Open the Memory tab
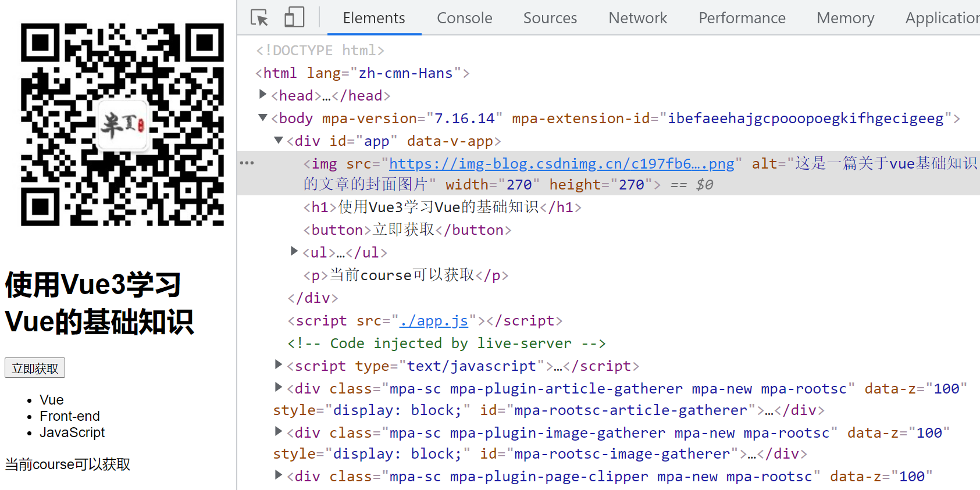The height and width of the screenshot is (490, 980). (x=845, y=18)
